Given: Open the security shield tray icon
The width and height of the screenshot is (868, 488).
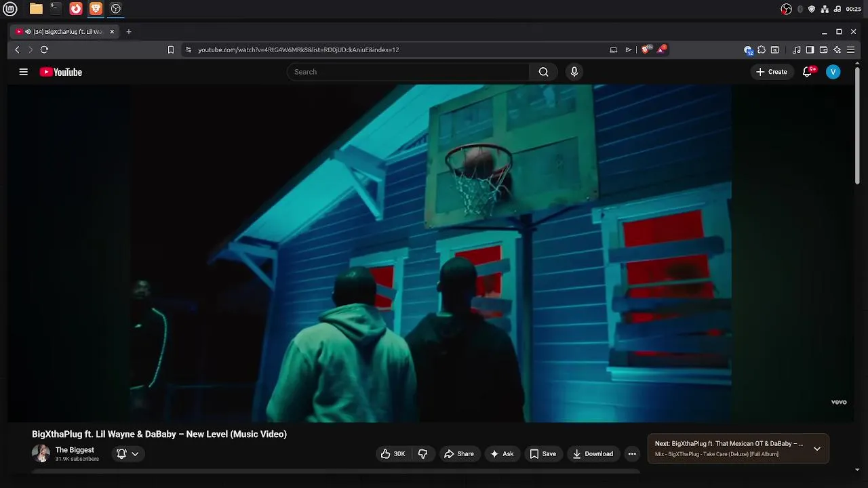Looking at the screenshot, I should tap(812, 9).
